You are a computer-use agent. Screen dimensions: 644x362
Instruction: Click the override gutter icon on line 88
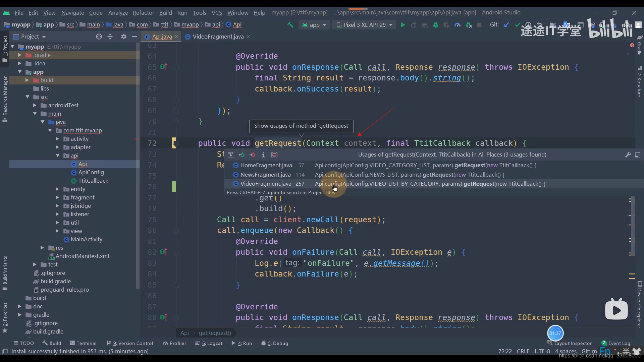163,317
